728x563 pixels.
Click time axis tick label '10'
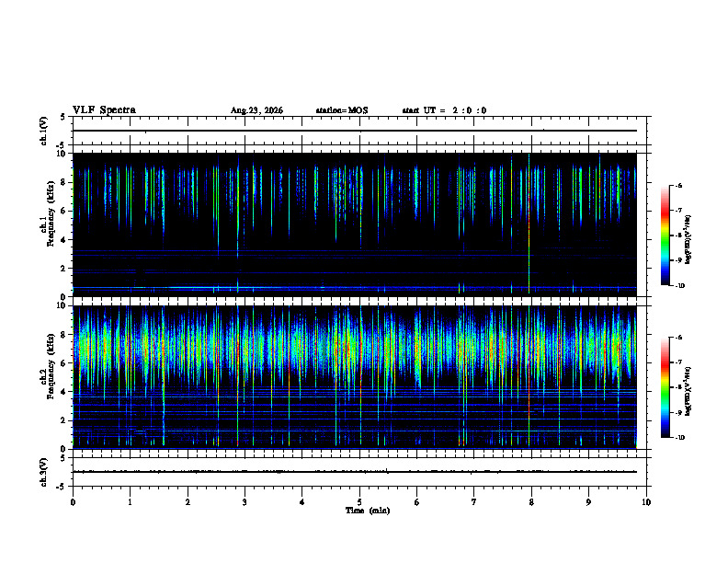(x=646, y=502)
